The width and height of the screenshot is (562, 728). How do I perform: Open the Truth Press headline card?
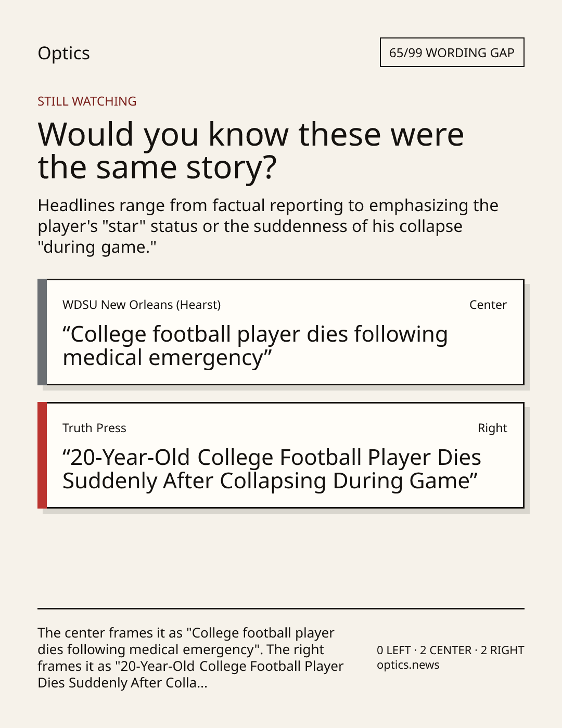281,456
